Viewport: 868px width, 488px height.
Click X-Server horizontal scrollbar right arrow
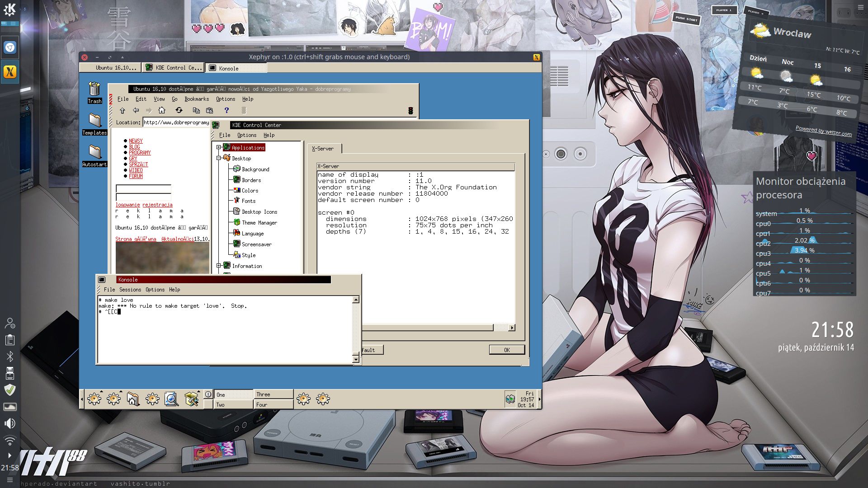coord(512,328)
